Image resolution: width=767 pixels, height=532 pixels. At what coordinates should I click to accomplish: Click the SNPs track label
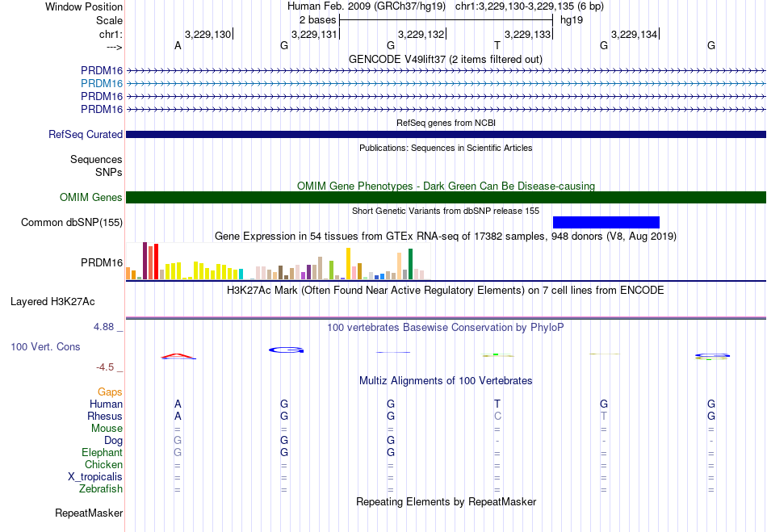click(109, 172)
